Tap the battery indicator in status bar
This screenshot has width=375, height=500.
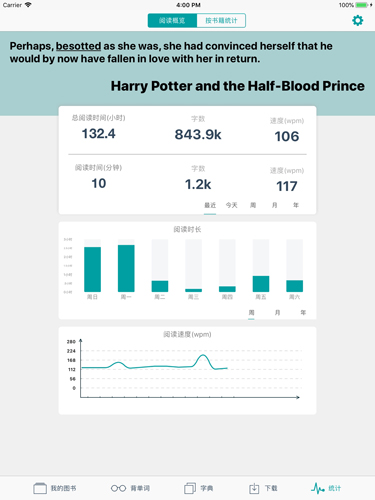click(362, 5)
